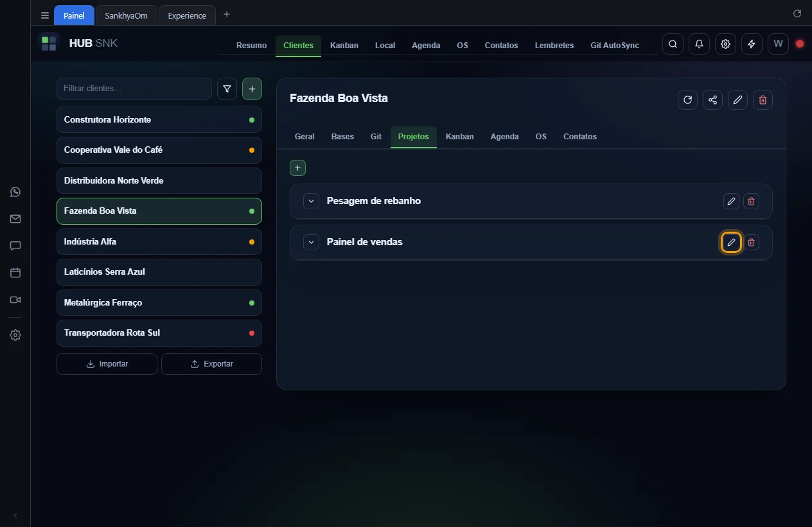Open the header settings gear icon
812x527 pixels.
tap(725, 44)
